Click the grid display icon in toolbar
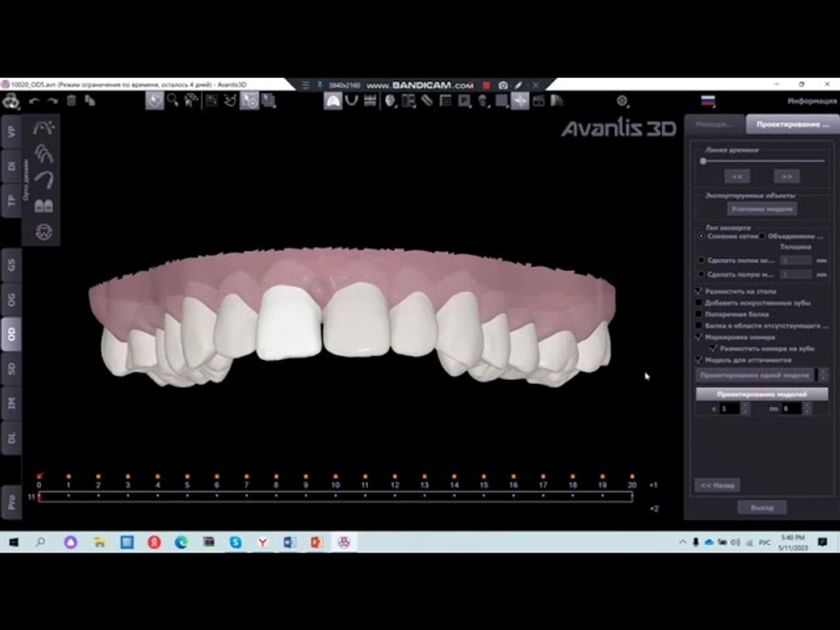The width and height of the screenshot is (840, 630). pyautogui.click(x=446, y=101)
